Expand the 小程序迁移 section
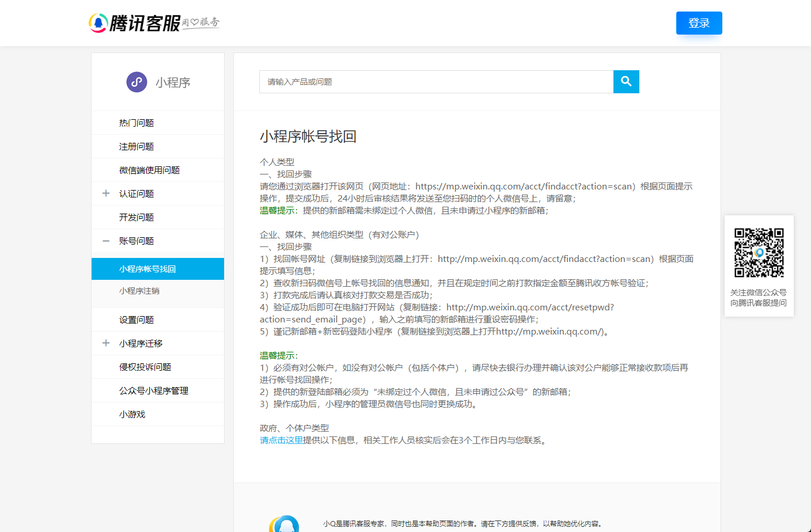This screenshot has width=811, height=532. pyautogui.click(x=106, y=343)
